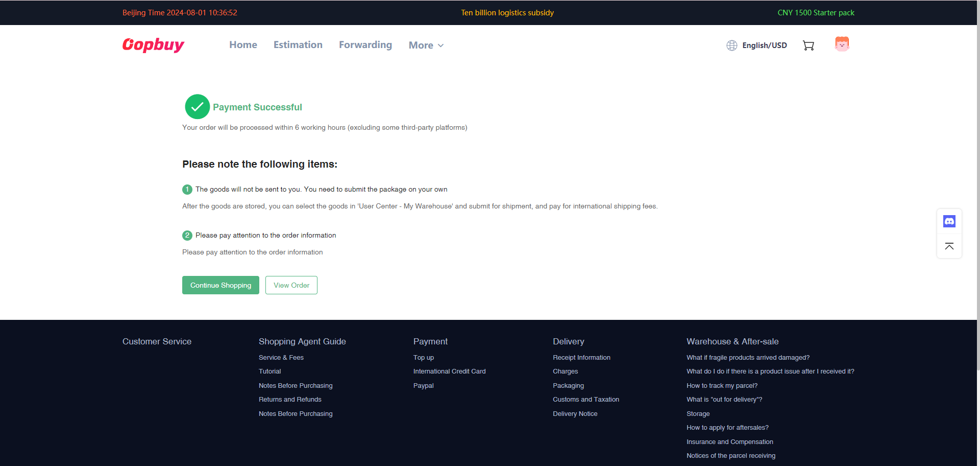Open the Packaging link
Viewport: 980px width, 466px height.
(x=568, y=386)
